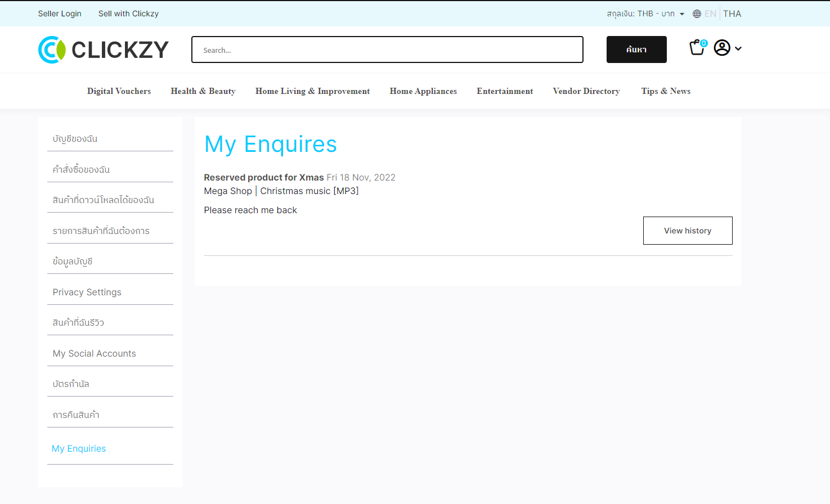Click the Clickzy logo
This screenshot has height=504, width=830.
(x=104, y=49)
